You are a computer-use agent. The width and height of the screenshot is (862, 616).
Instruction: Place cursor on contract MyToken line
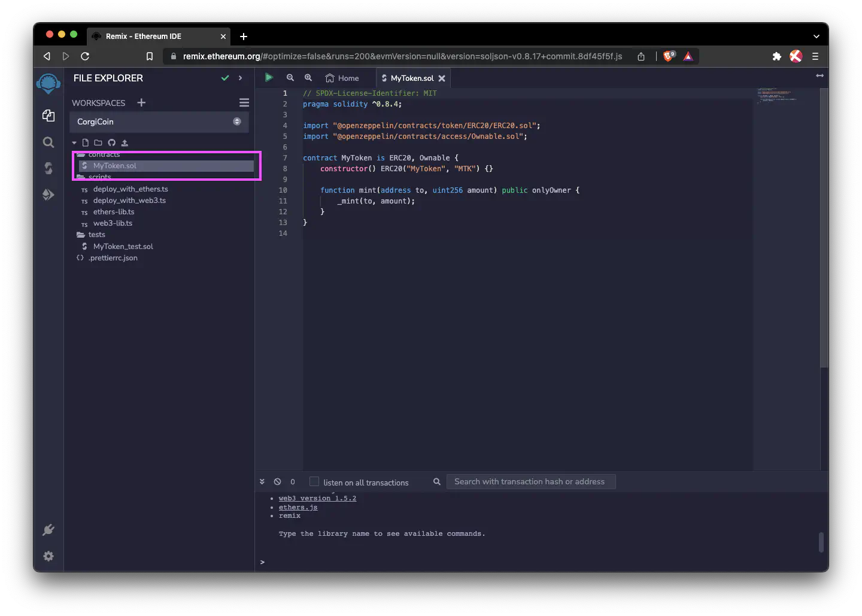[x=381, y=158]
